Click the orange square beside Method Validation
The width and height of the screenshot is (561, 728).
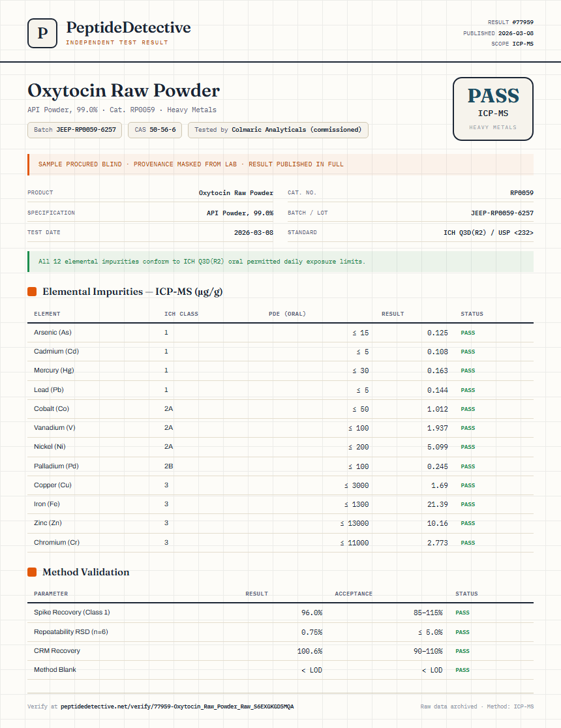coord(32,572)
